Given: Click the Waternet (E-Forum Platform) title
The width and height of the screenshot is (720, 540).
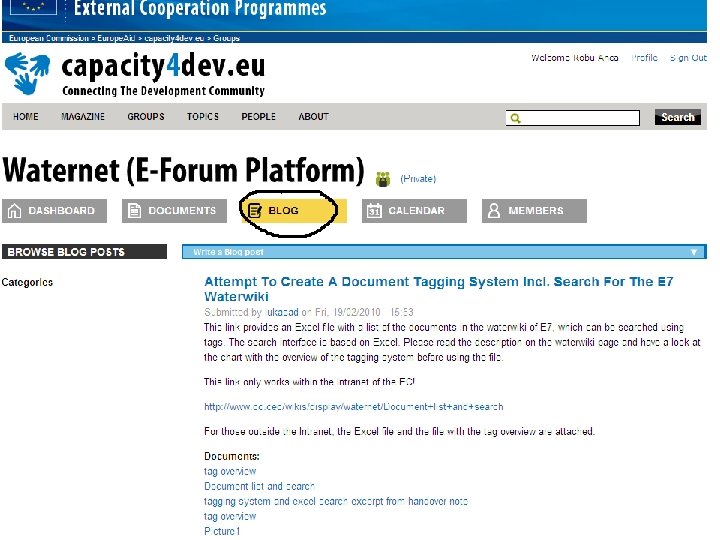Looking at the screenshot, I should [183, 170].
